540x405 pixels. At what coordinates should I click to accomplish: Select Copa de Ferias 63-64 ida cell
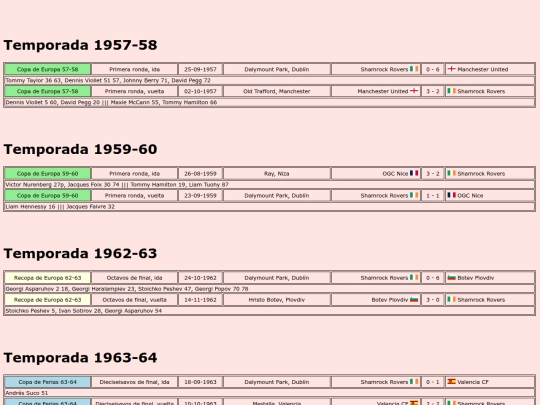[48, 382]
